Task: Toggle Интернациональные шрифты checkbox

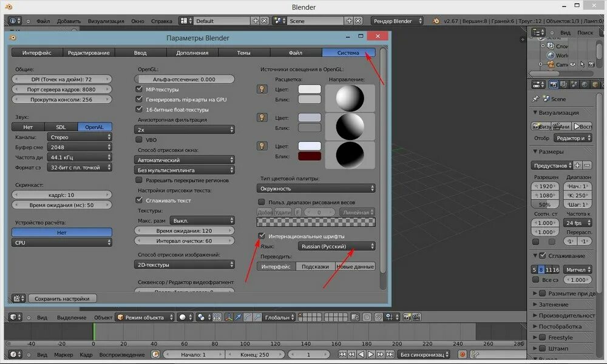Action: [x=262, y=235]
